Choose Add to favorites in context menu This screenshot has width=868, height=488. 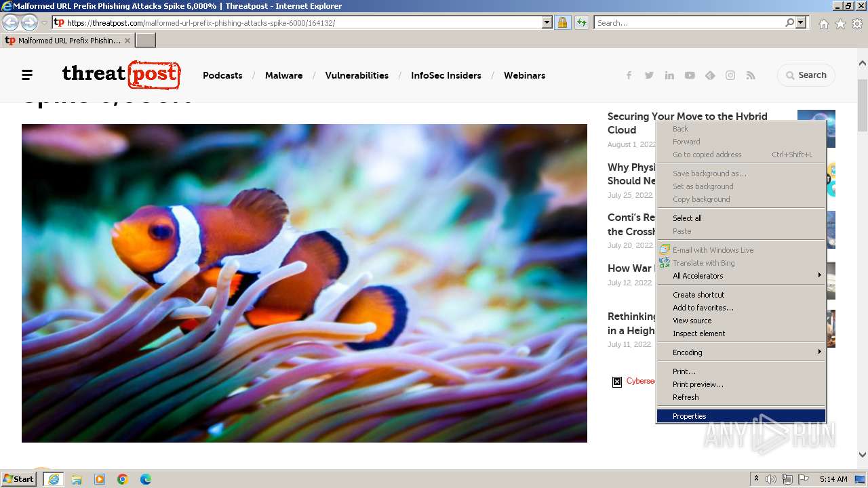click(x=741, y=308)
